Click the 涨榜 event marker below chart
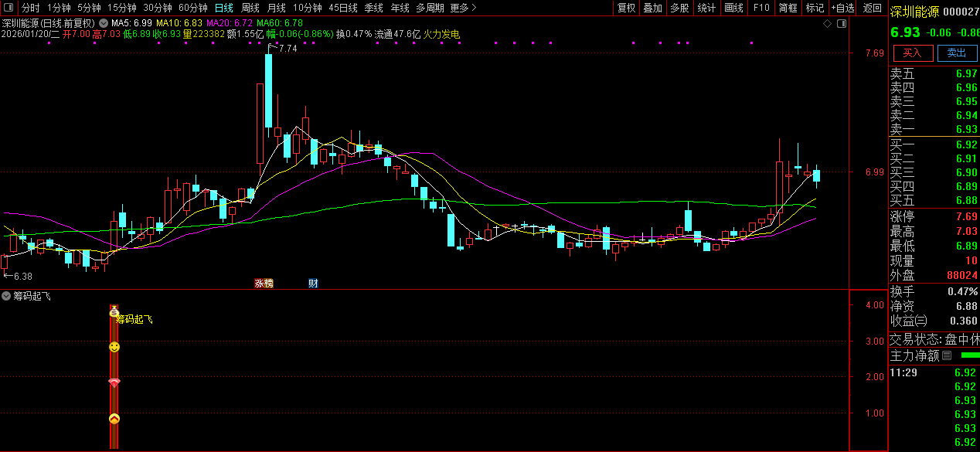 264,284
